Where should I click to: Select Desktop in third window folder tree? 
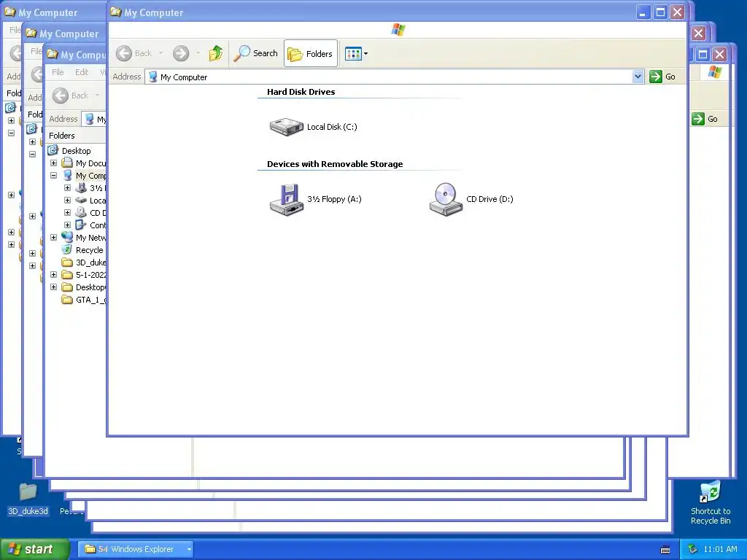click(76, 151)
